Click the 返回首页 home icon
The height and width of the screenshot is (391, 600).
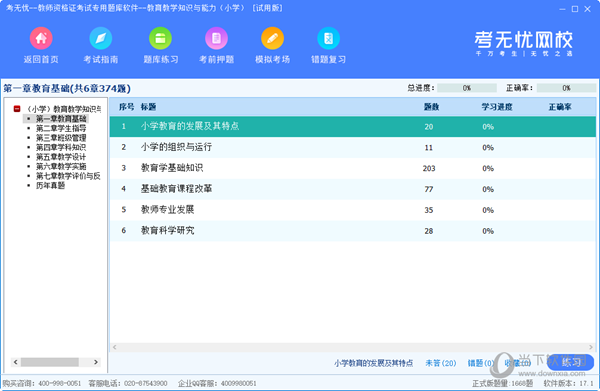41,38
